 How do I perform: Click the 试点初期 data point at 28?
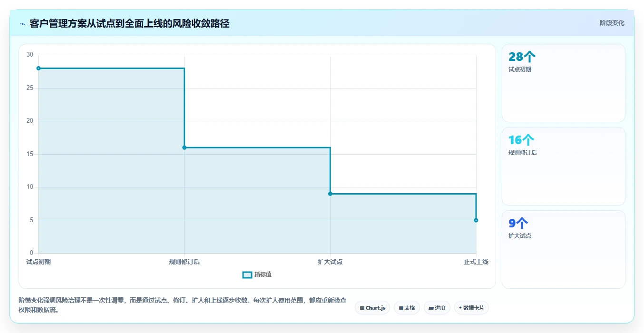coord(39,68)
